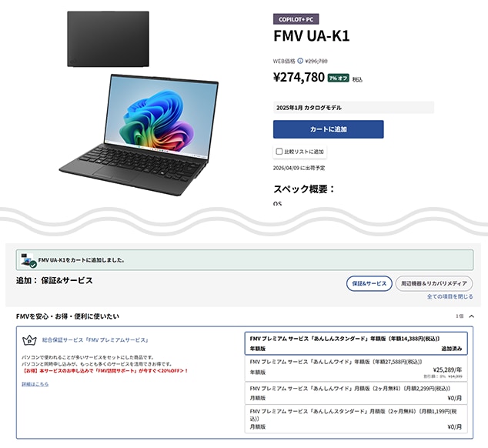The image size is (488, 448).
Task: Select the 保証&サービス tab pill
Action: pyautogui.click(x=369, y=283)
